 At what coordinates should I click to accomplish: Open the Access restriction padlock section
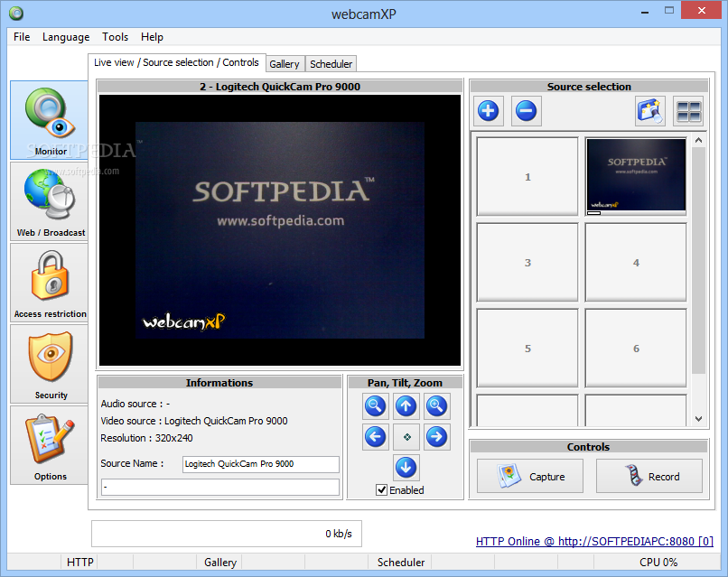[50, 283]
